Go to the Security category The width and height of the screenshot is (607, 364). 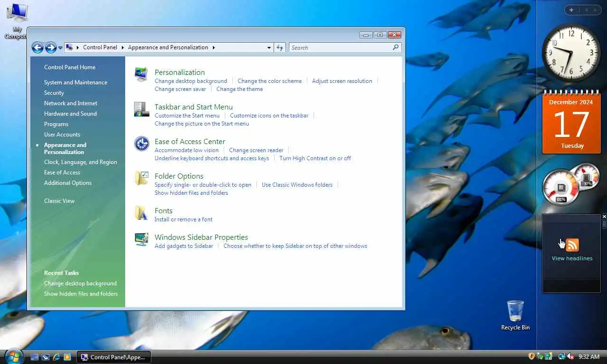[54, 93]
